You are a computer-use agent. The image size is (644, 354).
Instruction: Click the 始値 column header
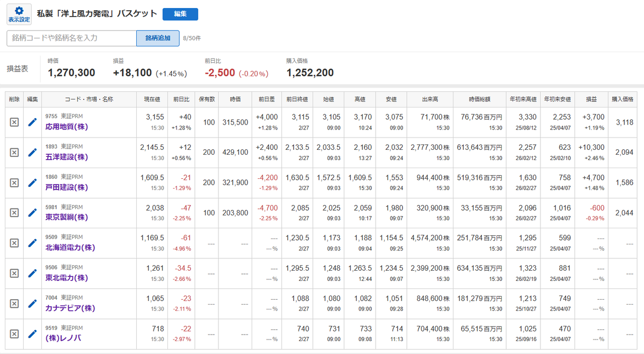328,99
